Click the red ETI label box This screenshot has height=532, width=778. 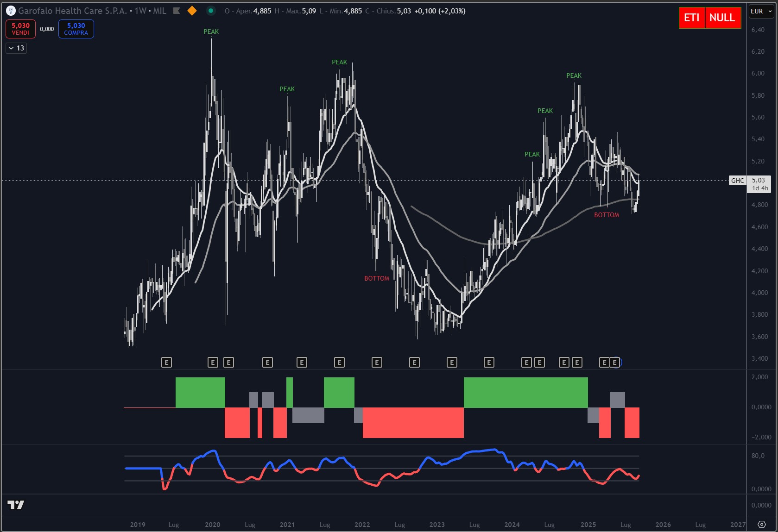691,18
